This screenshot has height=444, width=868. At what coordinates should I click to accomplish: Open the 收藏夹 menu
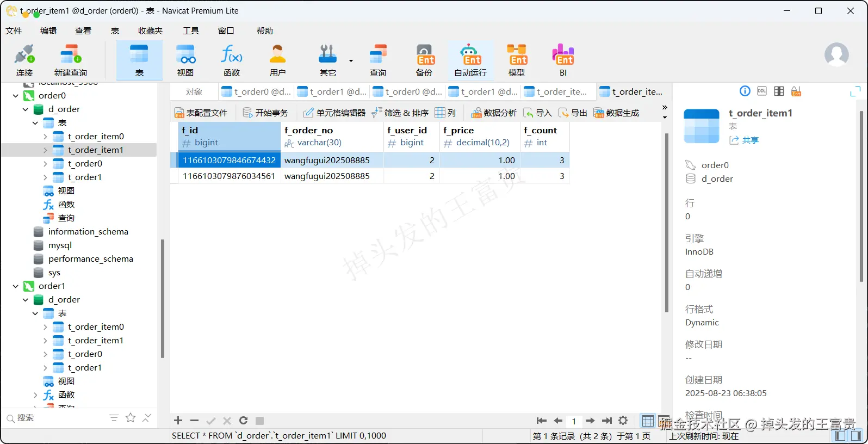tap(151, 31)
